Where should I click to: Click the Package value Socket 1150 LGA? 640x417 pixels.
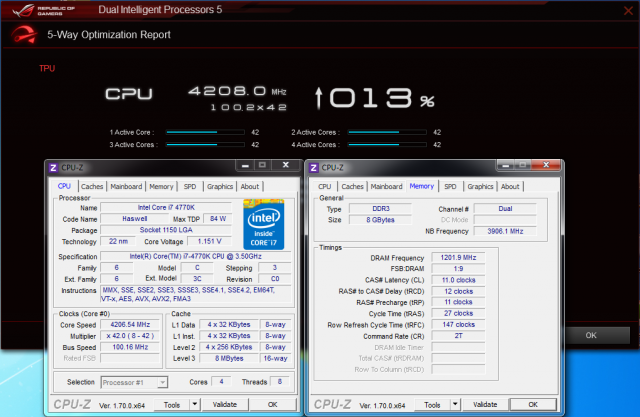point(166,230)
